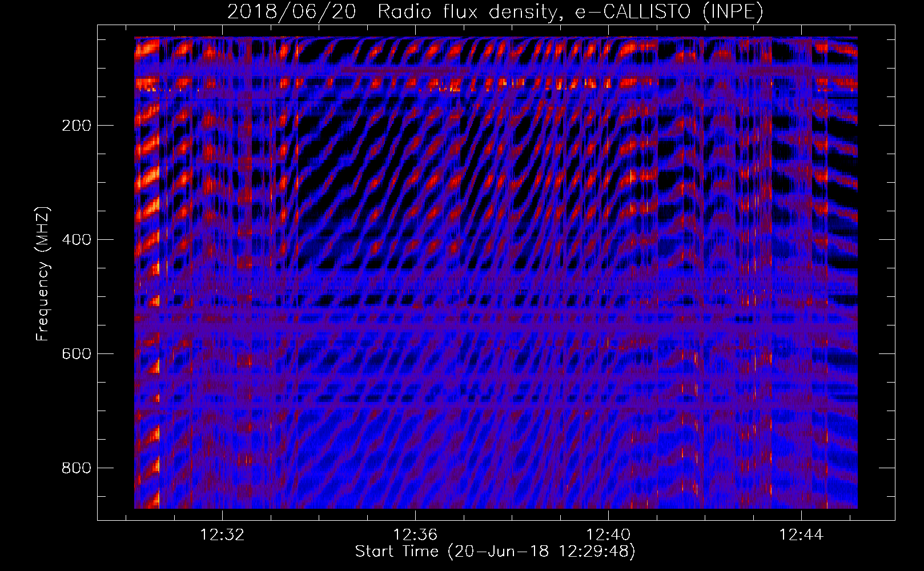
Task: Select the date '2018/06/20' in the title
Action: [x=291, y=11]
